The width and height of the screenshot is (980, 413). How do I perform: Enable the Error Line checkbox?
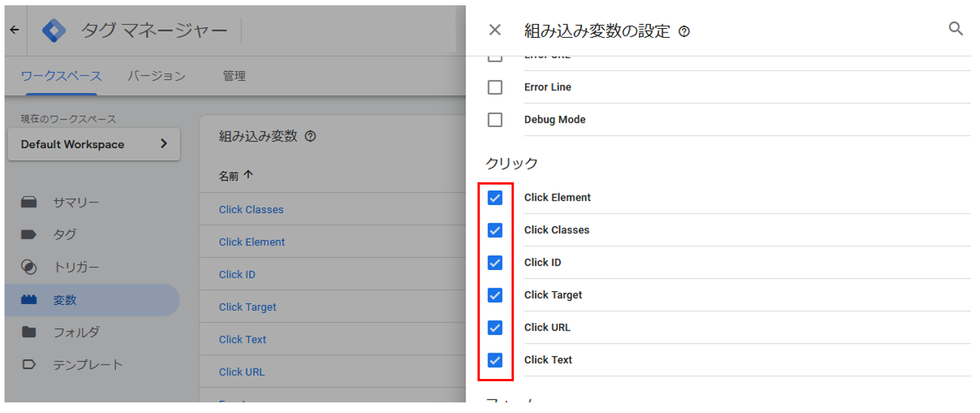tap(495, 87)
